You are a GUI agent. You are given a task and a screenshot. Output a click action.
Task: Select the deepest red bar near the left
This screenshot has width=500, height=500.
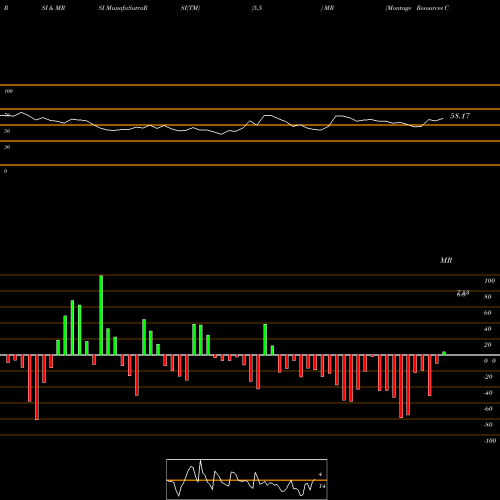[x=37, y=387]
